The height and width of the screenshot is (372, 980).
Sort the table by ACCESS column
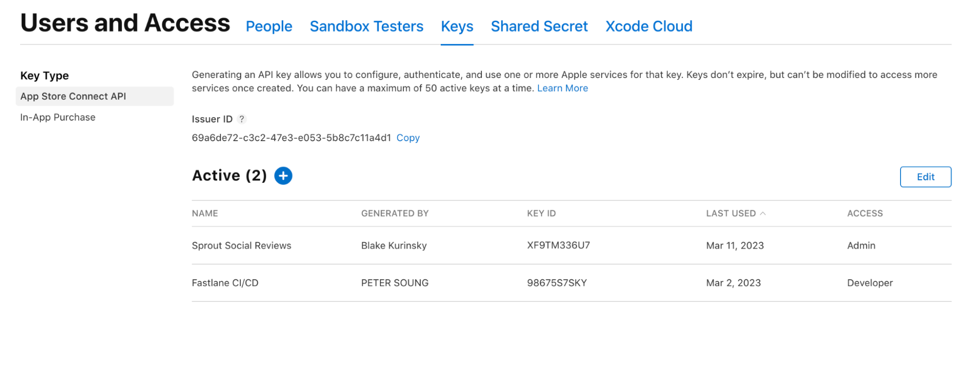(x=864, y=213)
